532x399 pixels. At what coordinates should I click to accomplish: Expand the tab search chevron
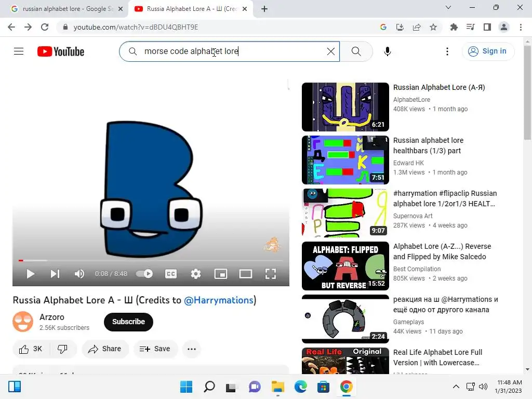click(448, 7)
